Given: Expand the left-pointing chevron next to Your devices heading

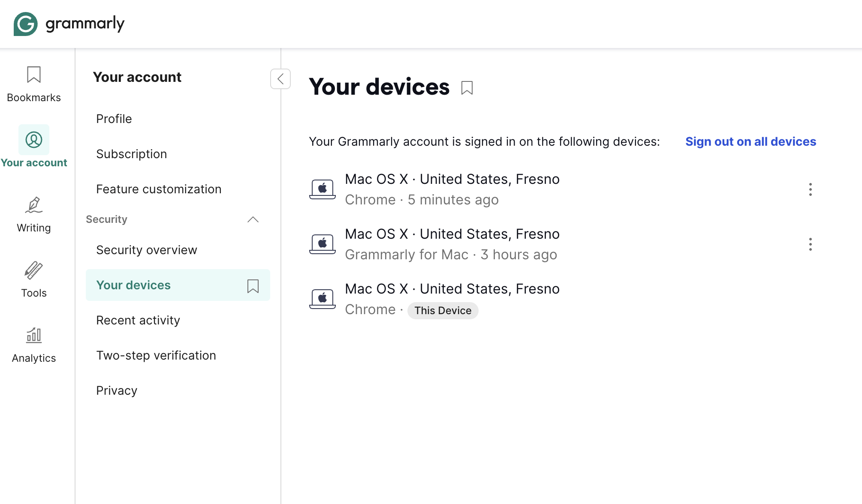Looking at the screenshot, I should point(280,79).
